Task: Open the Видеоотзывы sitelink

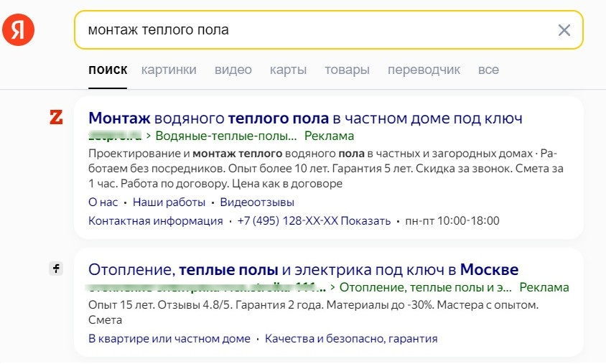Action: coord(257,202)
